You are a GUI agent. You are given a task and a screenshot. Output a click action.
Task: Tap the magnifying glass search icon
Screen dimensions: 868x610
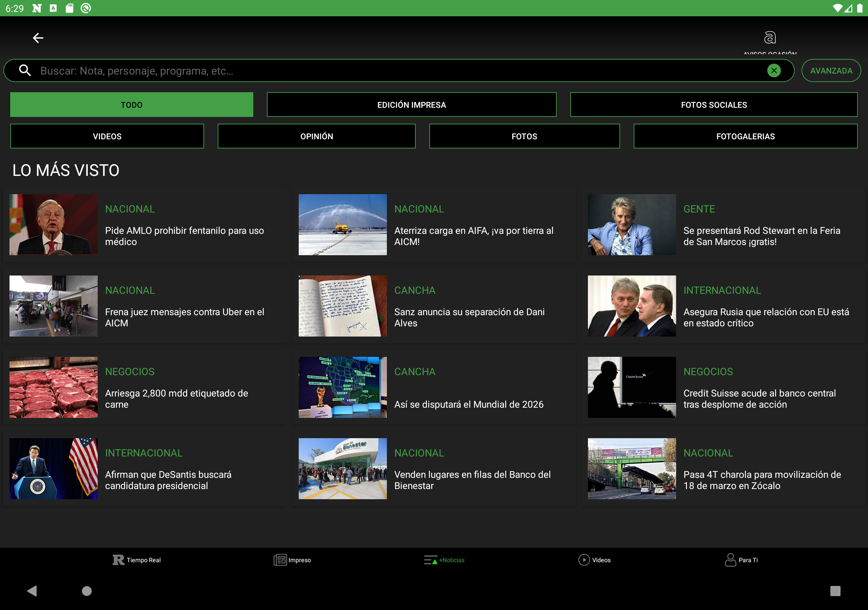(25, 71)
